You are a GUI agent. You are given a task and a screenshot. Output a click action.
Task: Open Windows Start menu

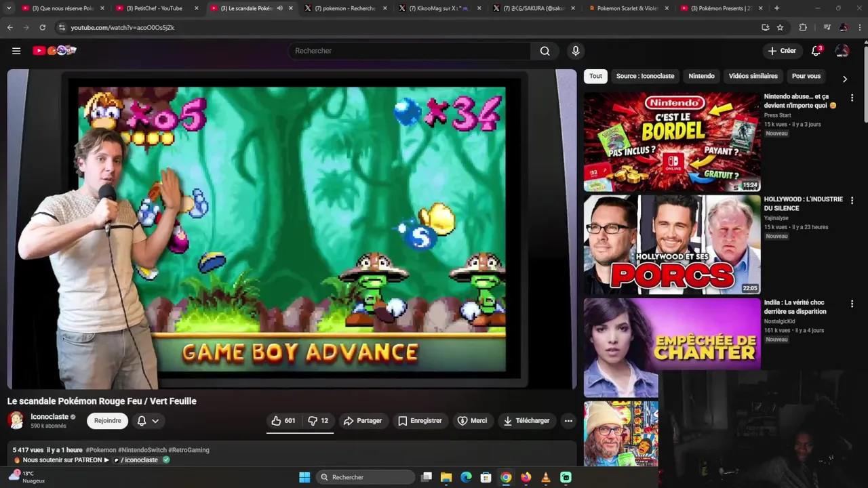(x=304, y=477)
